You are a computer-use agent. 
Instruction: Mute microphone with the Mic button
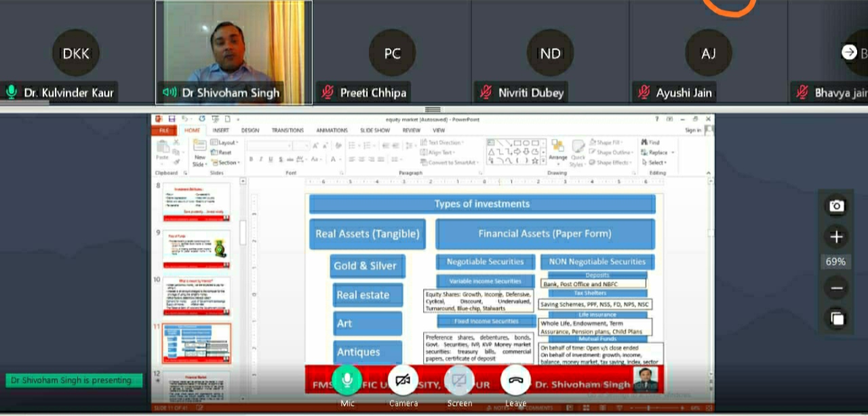click(347, 380)
